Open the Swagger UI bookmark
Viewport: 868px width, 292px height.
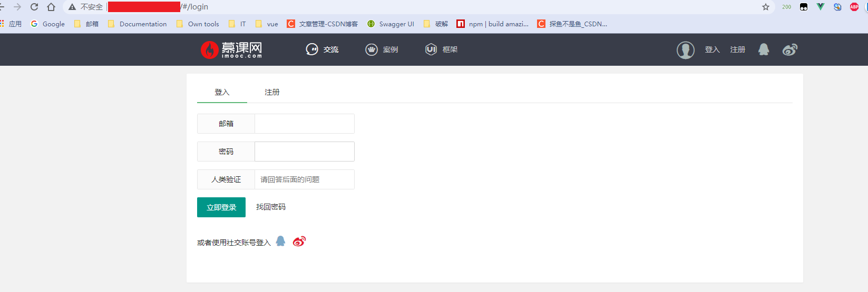(391, 24)
